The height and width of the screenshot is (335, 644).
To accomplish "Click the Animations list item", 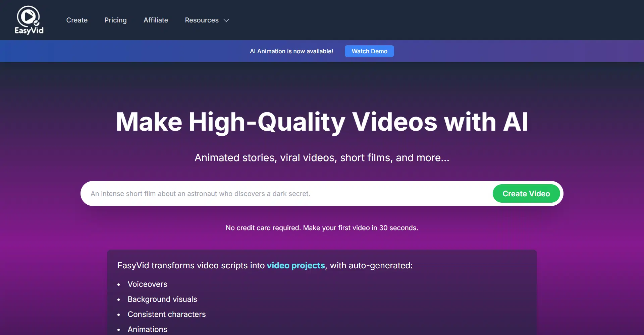I will click(x=147, y=329).
